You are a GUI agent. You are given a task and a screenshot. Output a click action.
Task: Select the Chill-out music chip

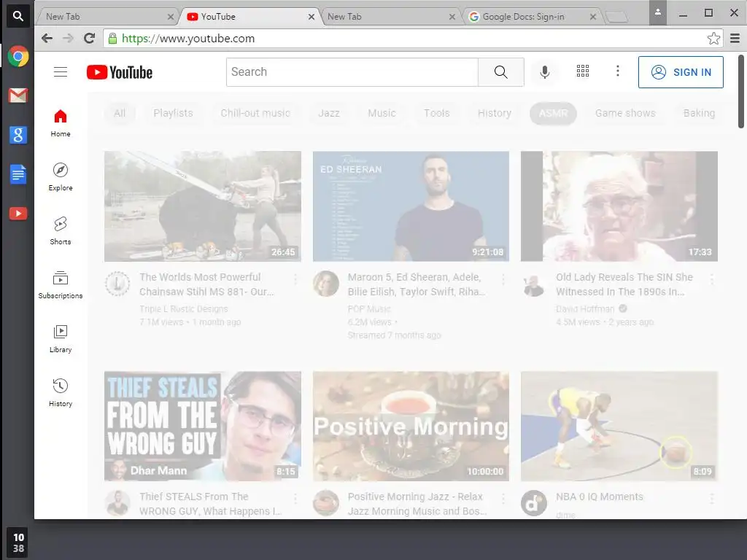pos(255,113)
